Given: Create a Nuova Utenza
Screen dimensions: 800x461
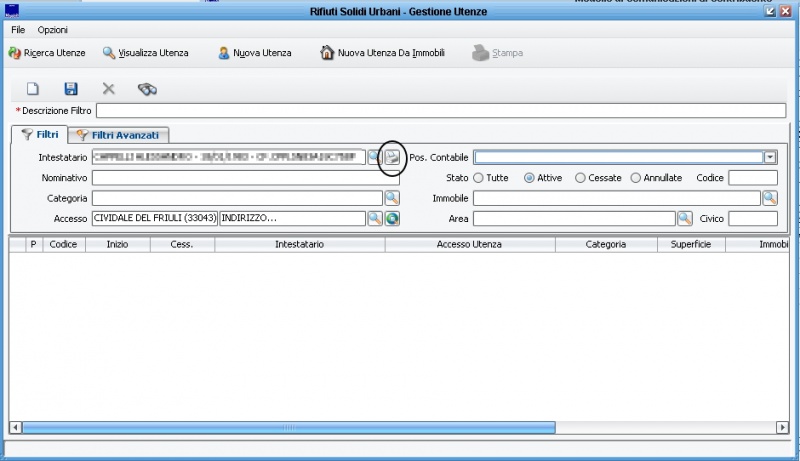Looking at the screenshot, I should (255, 53).
